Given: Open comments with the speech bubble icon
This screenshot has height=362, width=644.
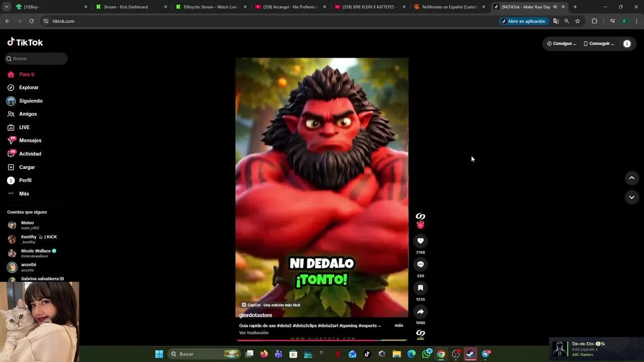Looking at the screenshot, I should [420, 264].
